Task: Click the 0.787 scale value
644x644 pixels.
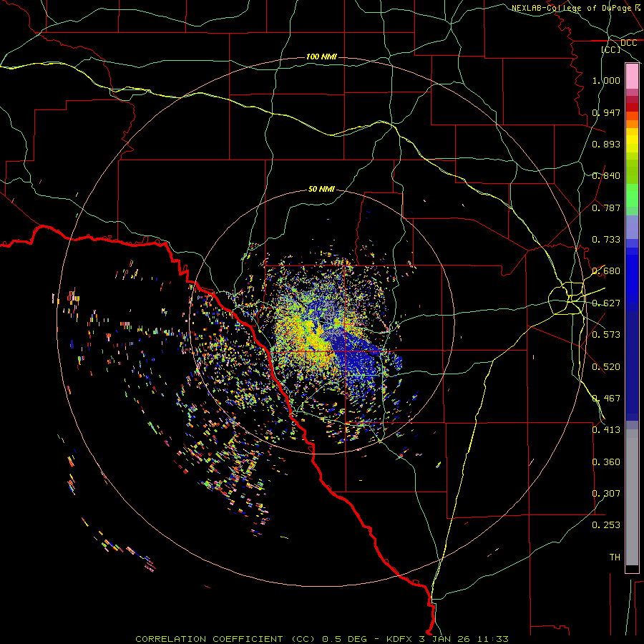Action: click(x=606, y=208)
